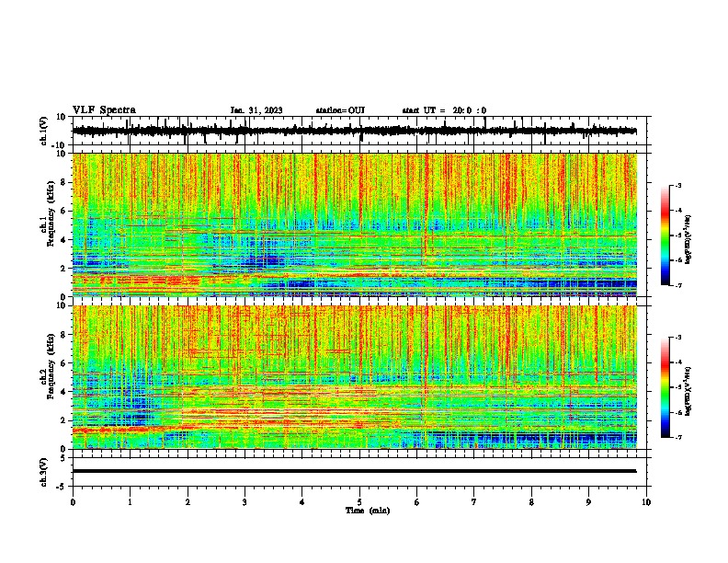Click the "ch.3(V)" axis label
728x563 pixels.
tap(44, 472)
